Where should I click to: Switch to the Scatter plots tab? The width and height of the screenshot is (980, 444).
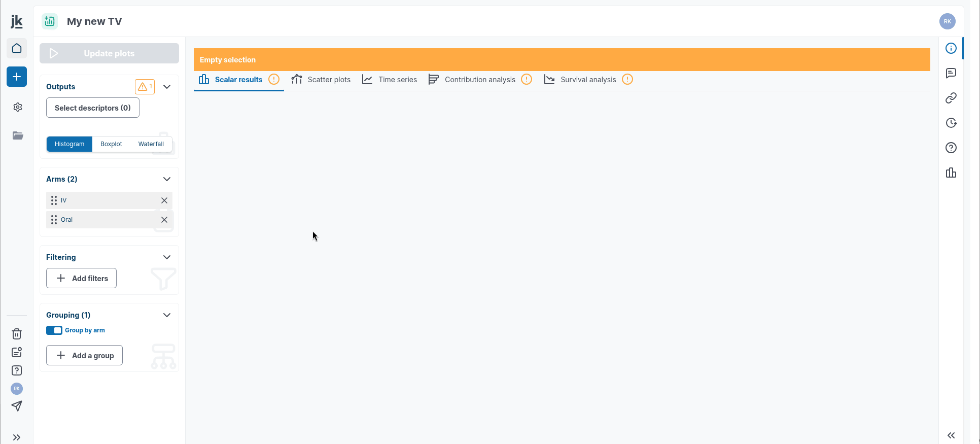[321, 80]
